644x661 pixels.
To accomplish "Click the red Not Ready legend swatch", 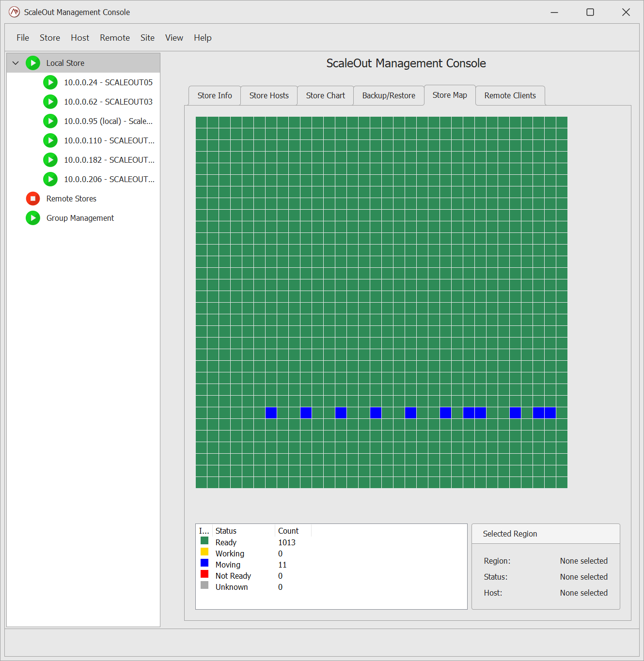I will 204,574.
